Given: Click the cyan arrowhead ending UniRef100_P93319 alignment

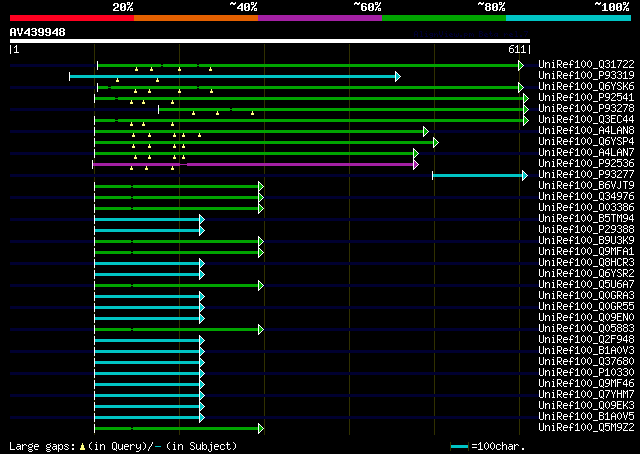Looking at the screenshot, I should tap(398, 76).
